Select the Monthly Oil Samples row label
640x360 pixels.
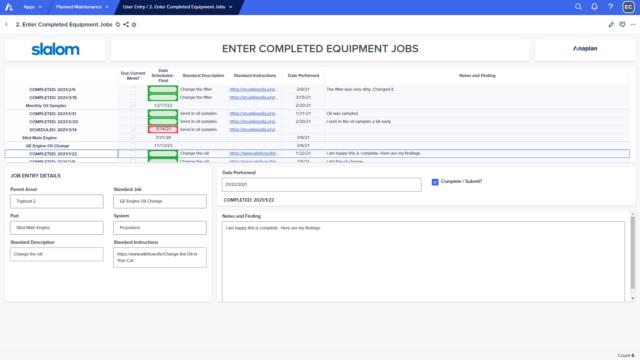(46, 105)
